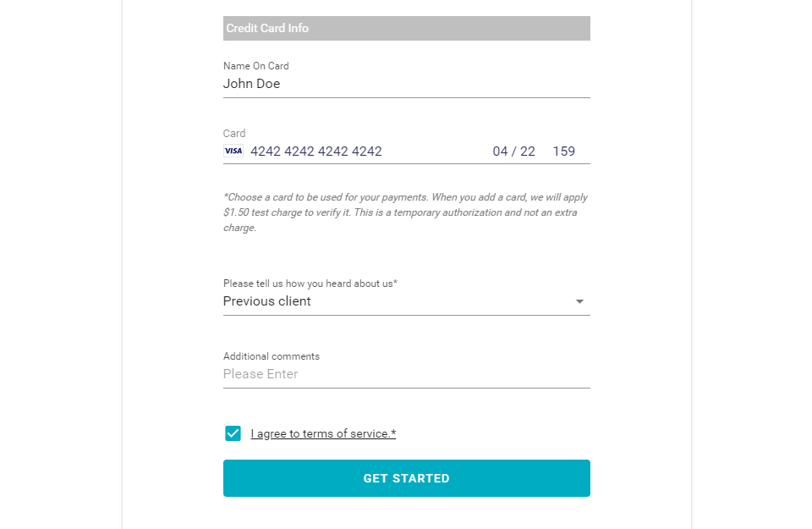The image size is (812, 529).
Task: Click the expiration date 04 / 22 field
Action: click(514, 151)
